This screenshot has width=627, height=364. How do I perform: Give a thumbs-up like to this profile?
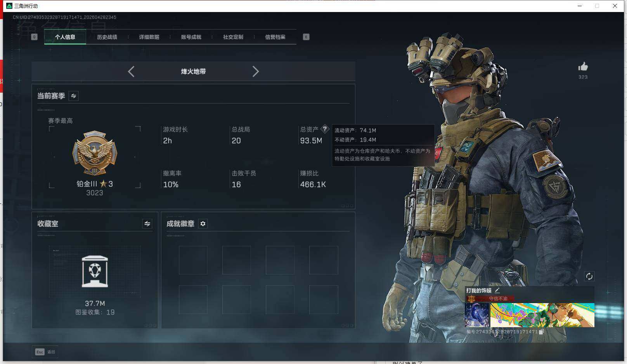tap(583, 67)
